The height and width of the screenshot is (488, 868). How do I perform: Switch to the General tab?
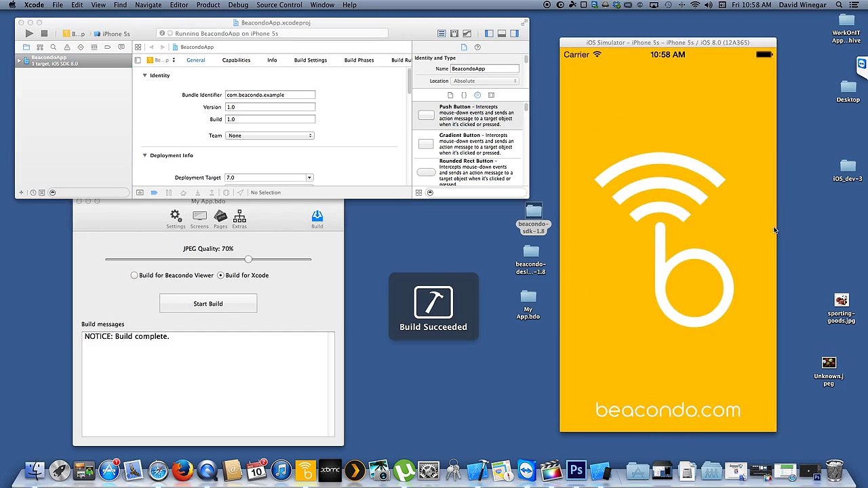[x=195, y=60]
